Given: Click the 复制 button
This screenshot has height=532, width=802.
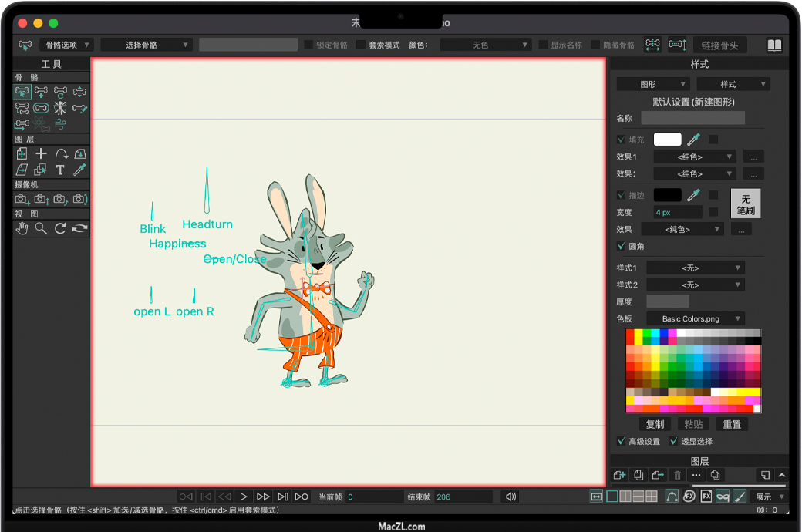Looking at the screenshot, I should point(655,424).
